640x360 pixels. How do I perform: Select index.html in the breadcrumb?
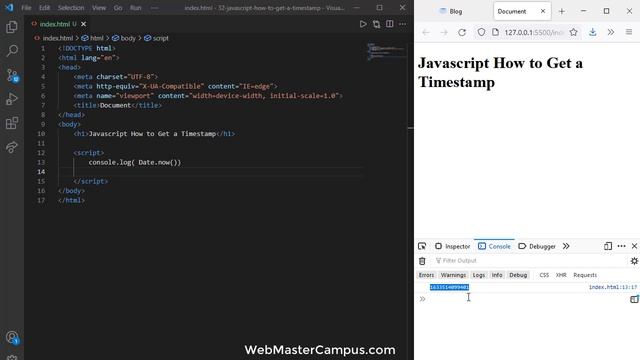57,38
